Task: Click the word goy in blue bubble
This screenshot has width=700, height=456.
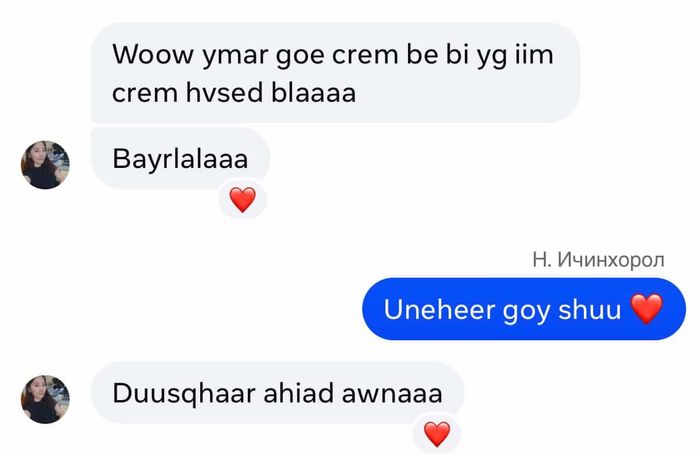Action: (x=526, y=311)
